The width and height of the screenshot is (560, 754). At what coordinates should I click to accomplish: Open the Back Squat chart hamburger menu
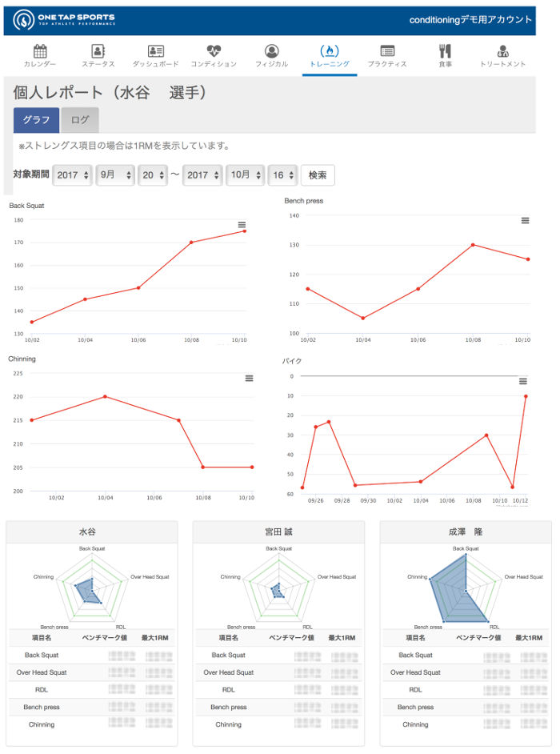pos(242,224)
